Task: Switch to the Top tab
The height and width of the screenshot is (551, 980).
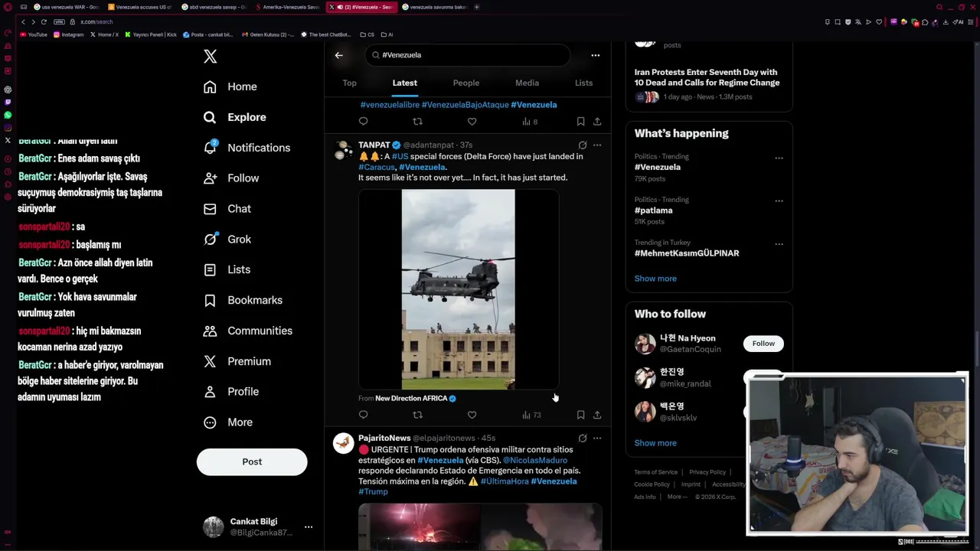Action: pyautogui.click(x=349, y=83)
